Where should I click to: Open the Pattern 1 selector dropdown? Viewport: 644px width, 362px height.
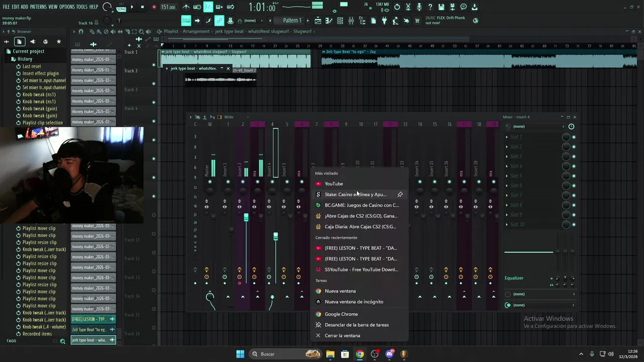click(x=292, y=21)
